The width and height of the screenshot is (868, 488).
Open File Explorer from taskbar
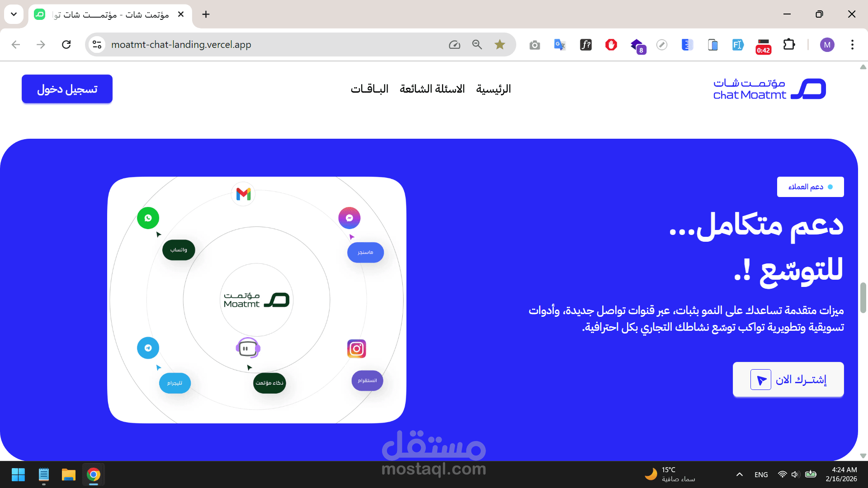click(x=68, y=475)
